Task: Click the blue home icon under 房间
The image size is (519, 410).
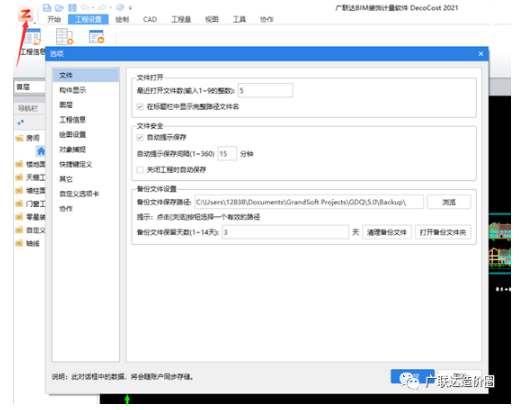Action: (41, 151)
